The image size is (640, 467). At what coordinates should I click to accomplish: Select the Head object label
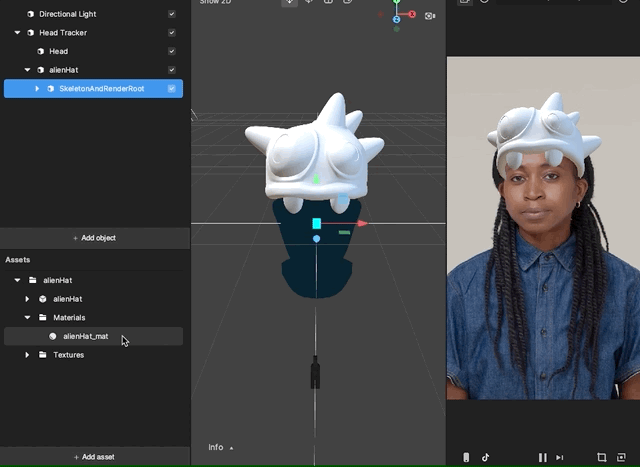(x=58, y=51)
